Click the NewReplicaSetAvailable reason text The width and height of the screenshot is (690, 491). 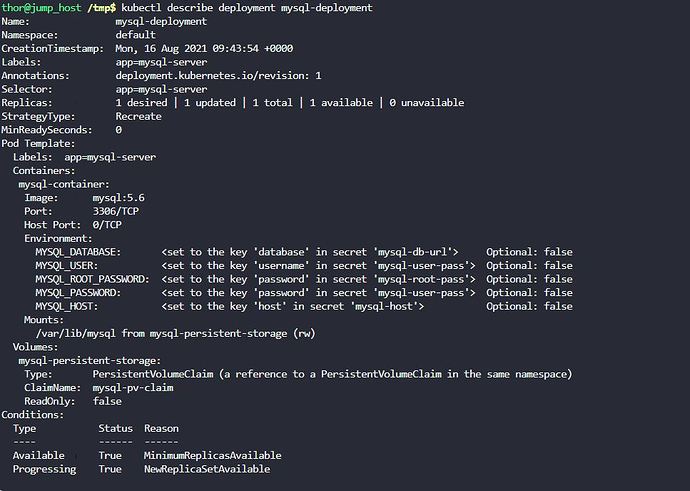click(x=207, y=469)
